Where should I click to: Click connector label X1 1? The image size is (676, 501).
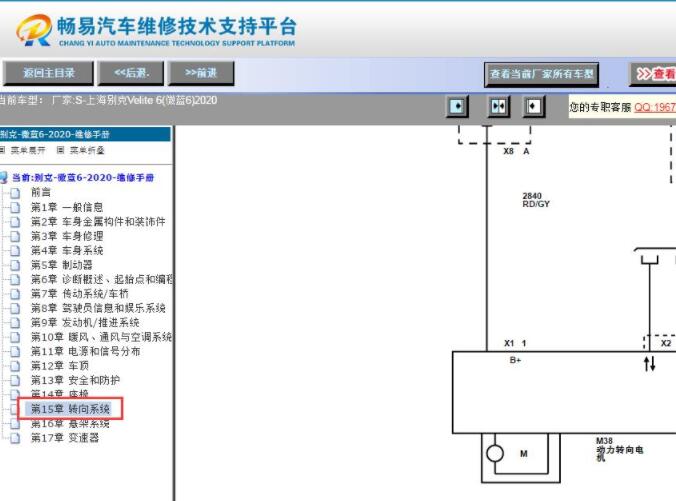click(515, 343)
